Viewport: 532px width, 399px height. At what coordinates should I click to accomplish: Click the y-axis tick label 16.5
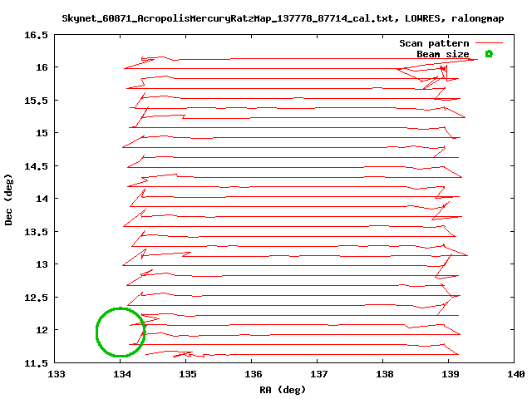(x=36, y=35)
